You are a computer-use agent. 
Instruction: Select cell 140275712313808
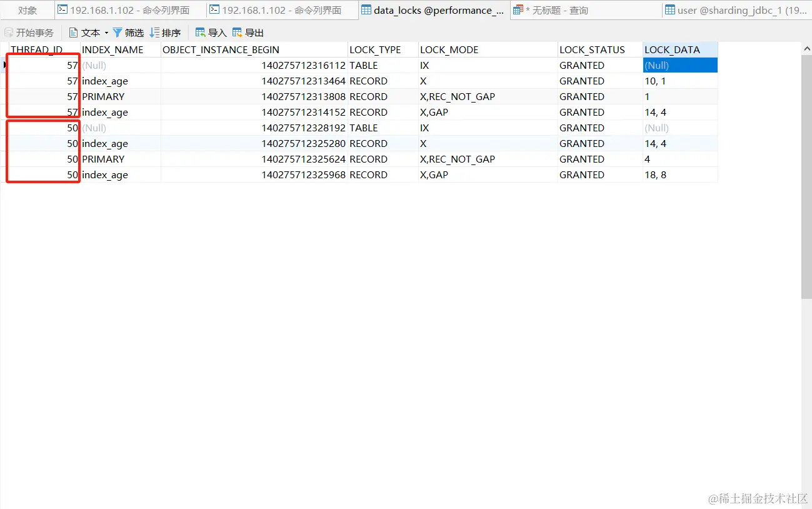click(254, 97)
